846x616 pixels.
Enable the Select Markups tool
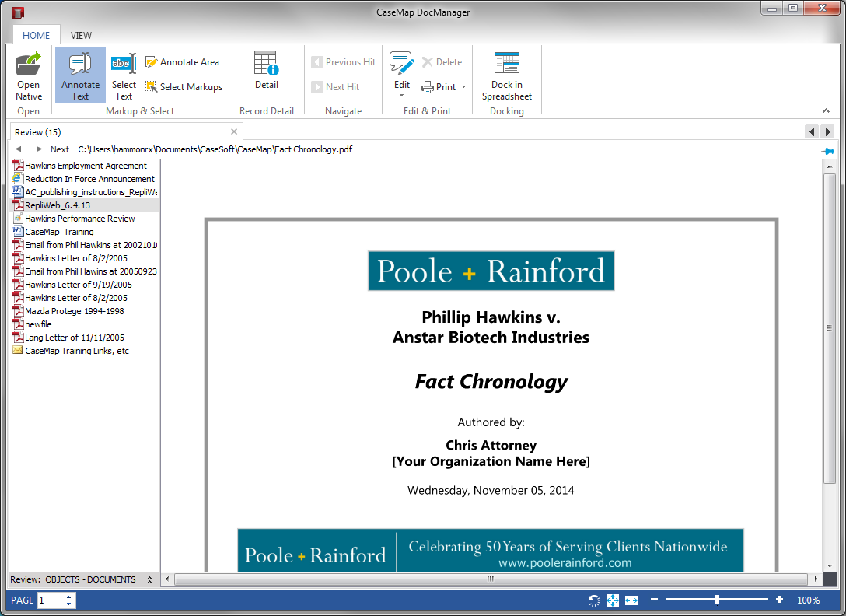coord(184,87)
